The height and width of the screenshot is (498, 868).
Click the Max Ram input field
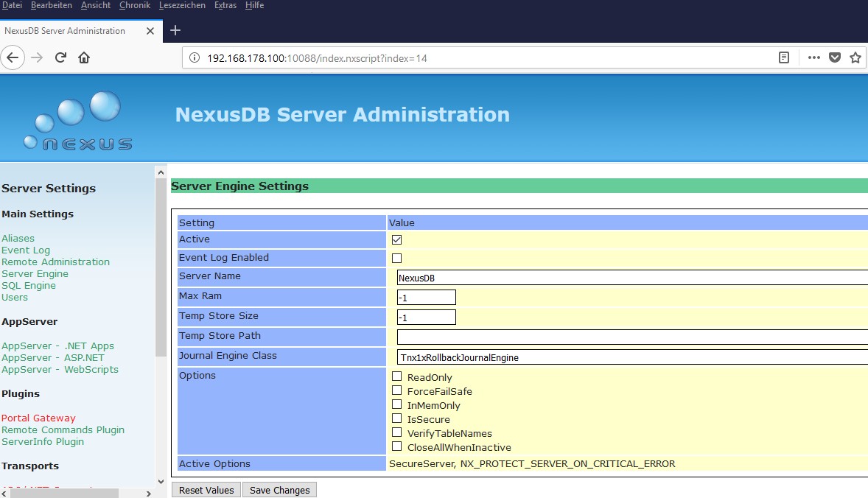[426, 298]
